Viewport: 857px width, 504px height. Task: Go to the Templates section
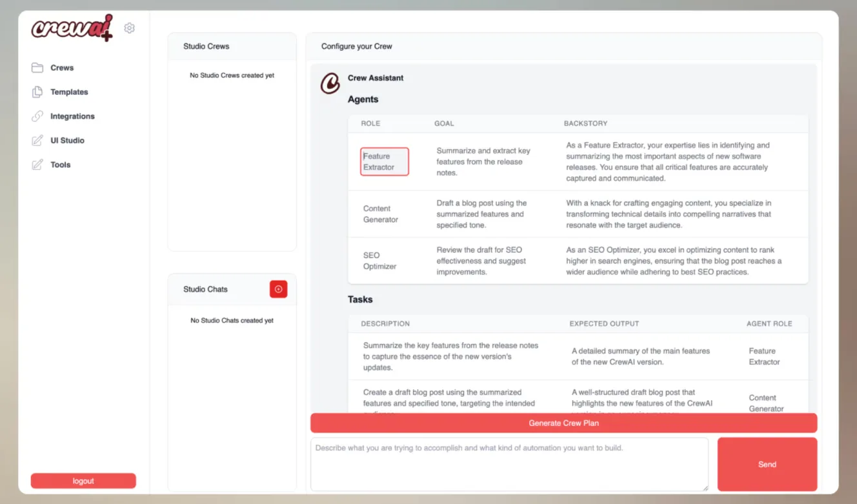pos(69,92)
